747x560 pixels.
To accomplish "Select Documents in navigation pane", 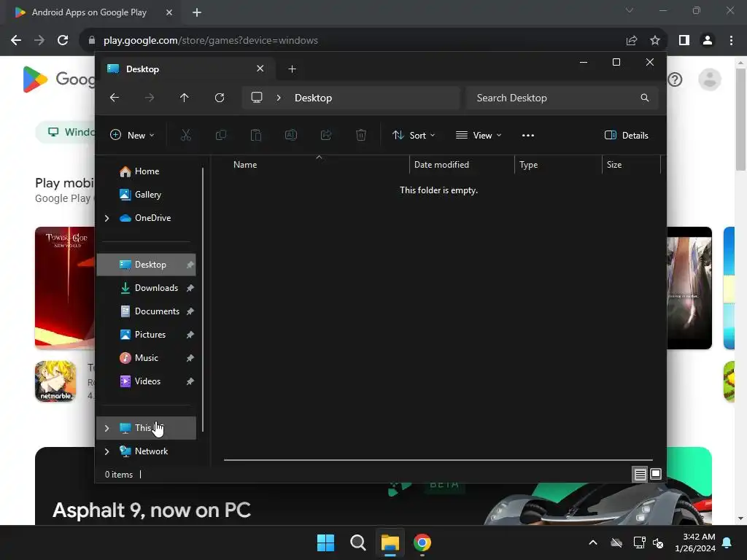I will (147, 311).
